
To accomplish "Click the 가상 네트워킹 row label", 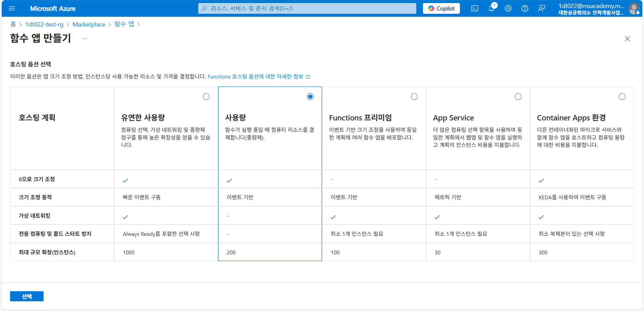I will click(x=35, y=216).
